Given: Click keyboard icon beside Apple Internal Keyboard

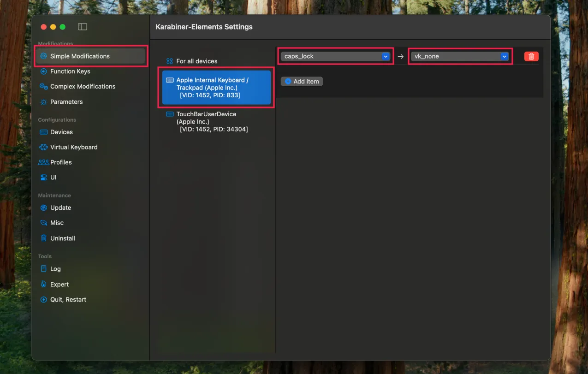Looking at the screenshot, I should click(x=170, y=80).
